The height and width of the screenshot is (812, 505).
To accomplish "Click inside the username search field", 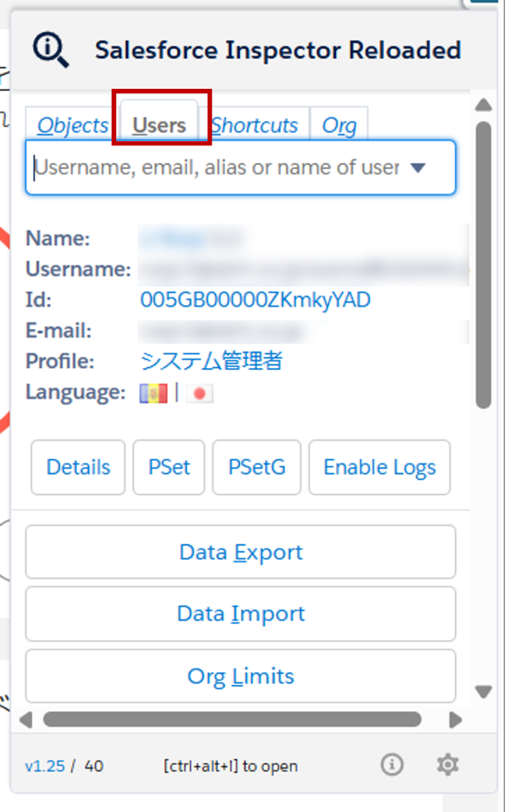I will coord(212,168).
